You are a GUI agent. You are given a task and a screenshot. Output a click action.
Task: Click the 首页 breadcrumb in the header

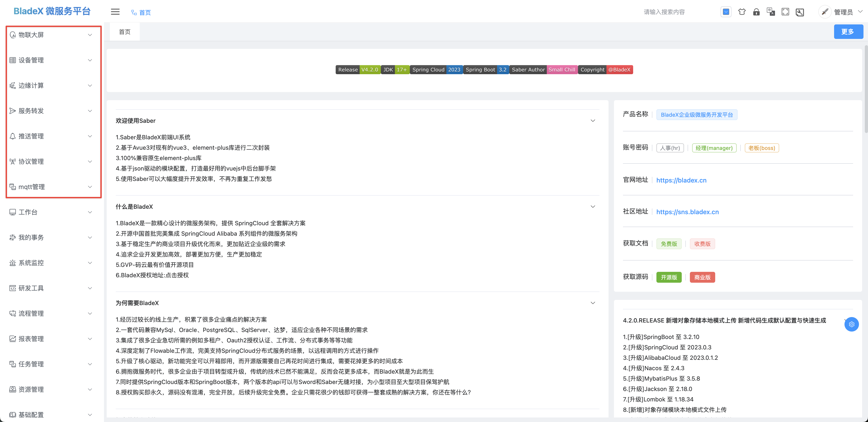click(145, 12)
